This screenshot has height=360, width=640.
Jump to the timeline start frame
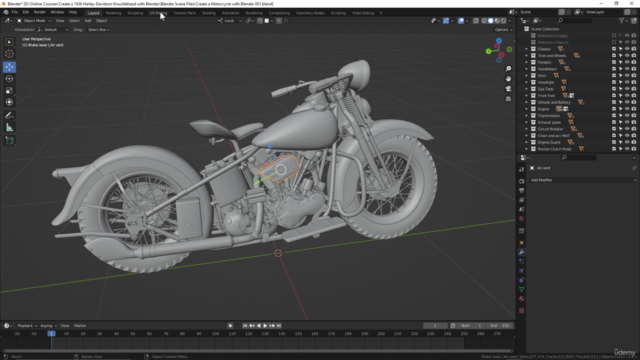[245, 326]
